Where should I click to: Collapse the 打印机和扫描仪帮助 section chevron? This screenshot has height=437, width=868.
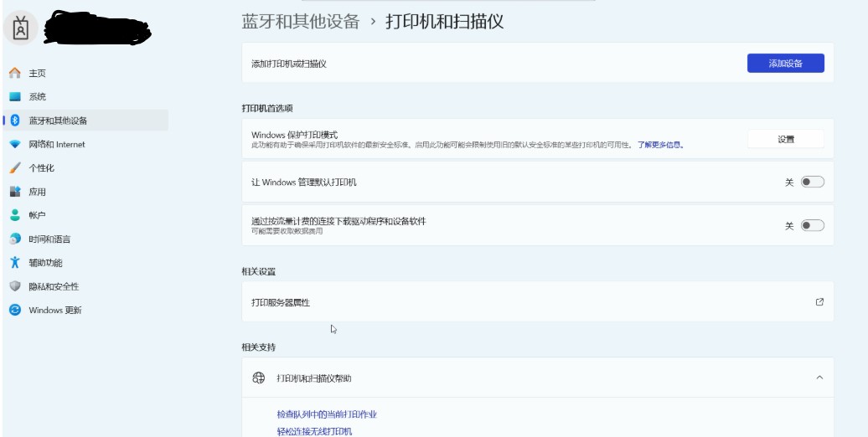point(820,378)
